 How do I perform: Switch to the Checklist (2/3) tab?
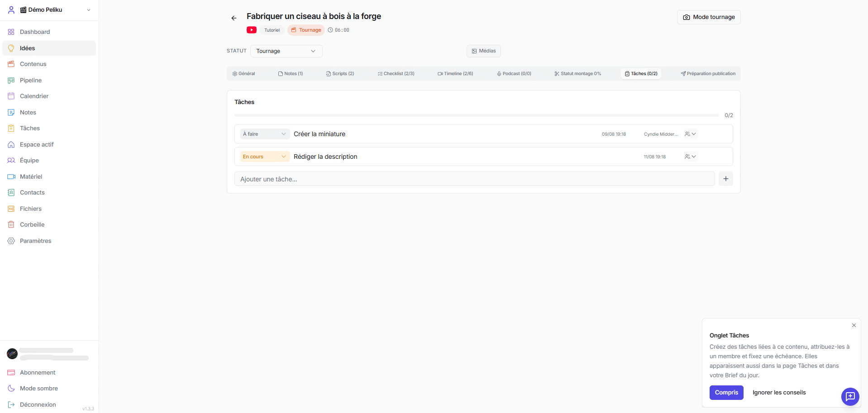tap(396, 74)
